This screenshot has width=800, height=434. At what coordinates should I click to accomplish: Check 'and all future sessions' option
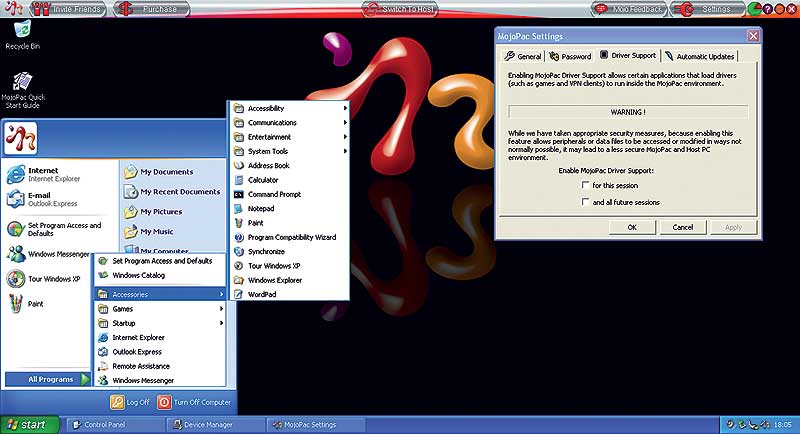(x=585, y=202)
